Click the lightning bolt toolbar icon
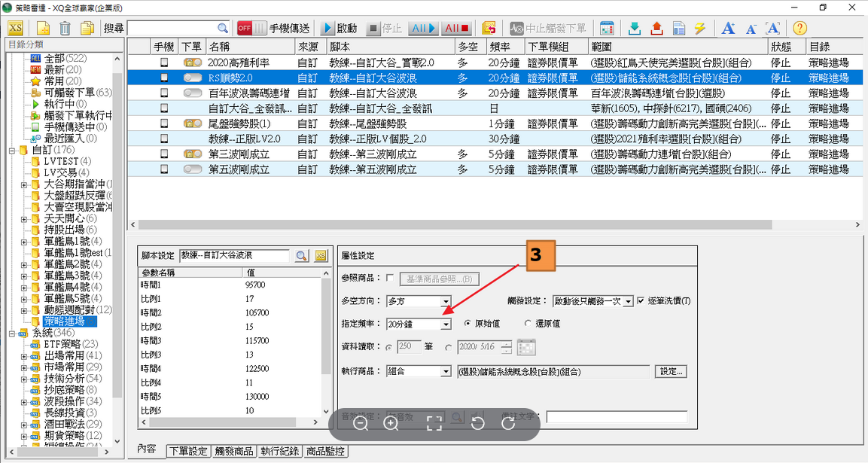 700,29
